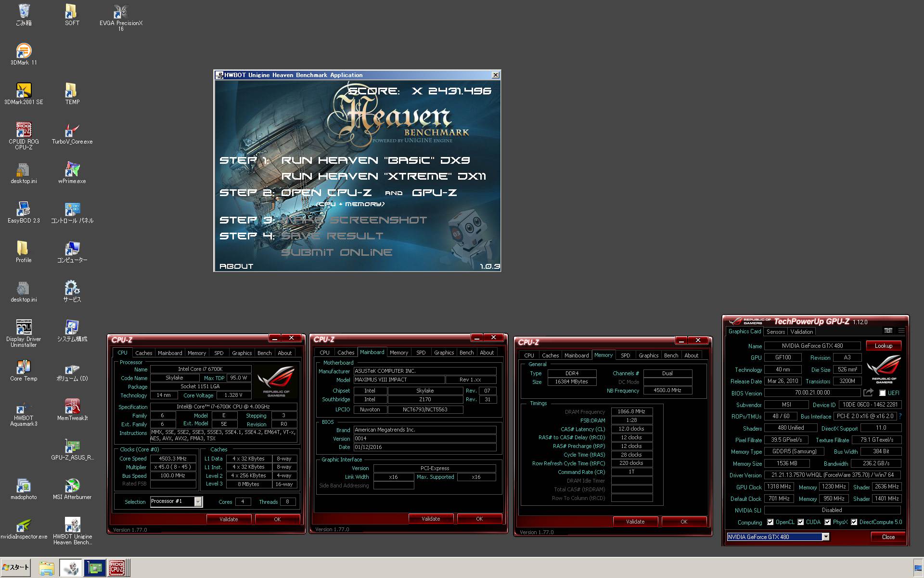The width and height of the screenshot is (924, 578).
Task: Launch wPrime.exe desktop icon
Action: tap(72, 172)
